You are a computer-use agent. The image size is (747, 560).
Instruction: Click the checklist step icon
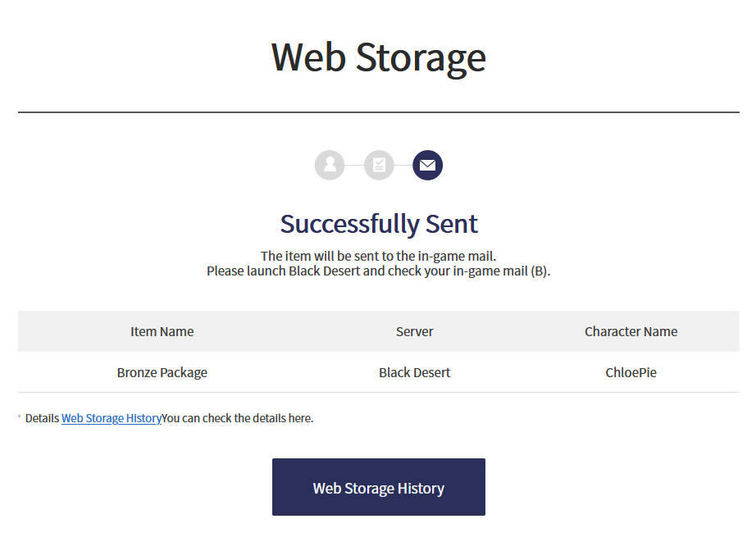[x=379, y=165]
